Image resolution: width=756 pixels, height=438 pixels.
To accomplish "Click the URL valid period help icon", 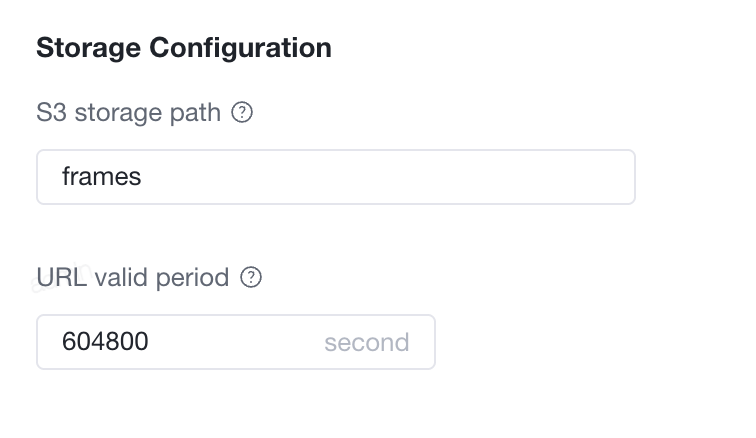I will click(251, 277).
